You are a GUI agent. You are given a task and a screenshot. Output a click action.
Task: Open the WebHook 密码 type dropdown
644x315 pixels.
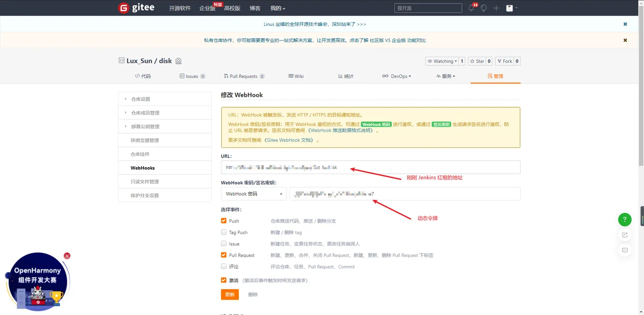(253, 194)
